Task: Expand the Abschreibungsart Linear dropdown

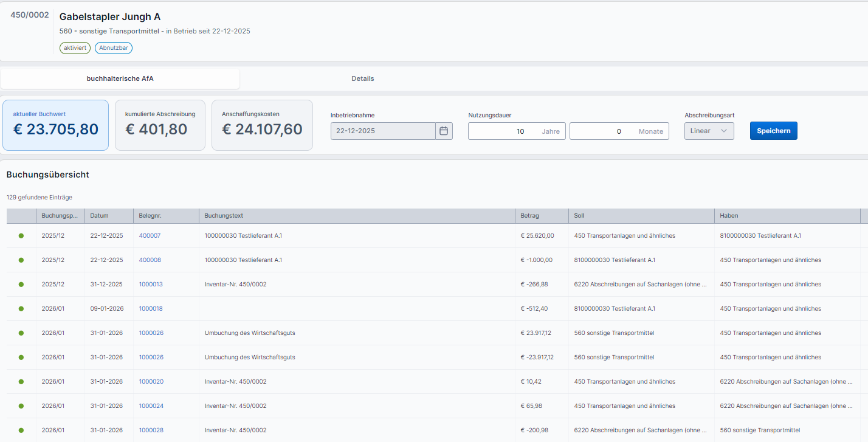Action: pyautogui.click(x=709, y=131)
